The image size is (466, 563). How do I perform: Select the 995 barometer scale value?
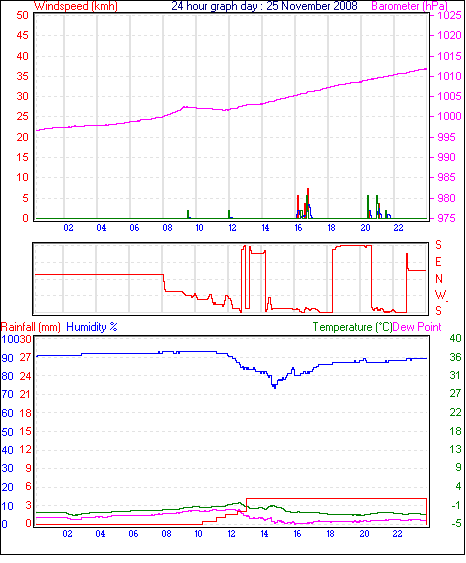pyautogui.click(x=446, y=137)
